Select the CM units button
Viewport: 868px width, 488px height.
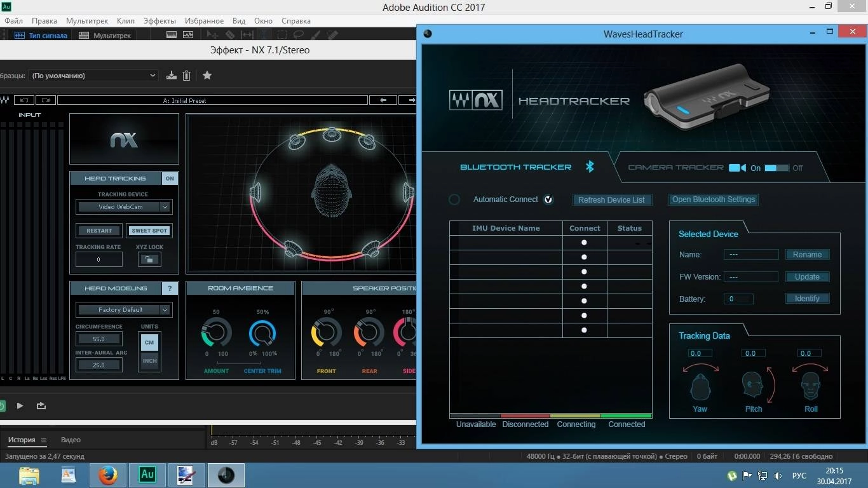[x=149, y=342]
